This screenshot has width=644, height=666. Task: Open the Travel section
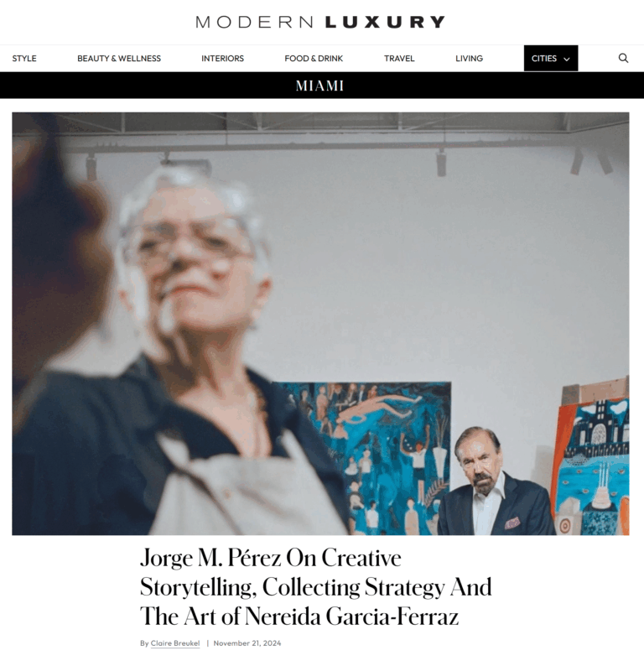(399, 58)
